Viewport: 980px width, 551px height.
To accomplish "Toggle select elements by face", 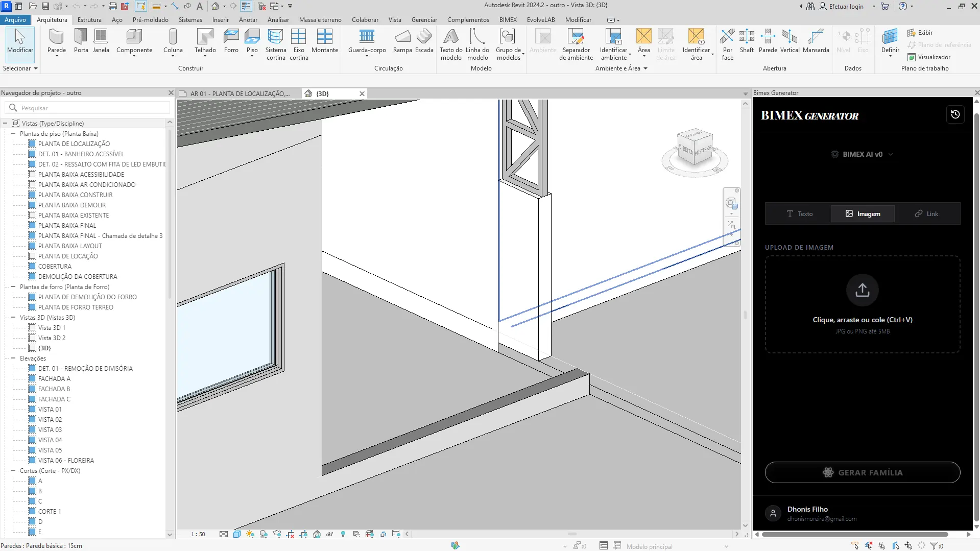I will click(896, 546).
